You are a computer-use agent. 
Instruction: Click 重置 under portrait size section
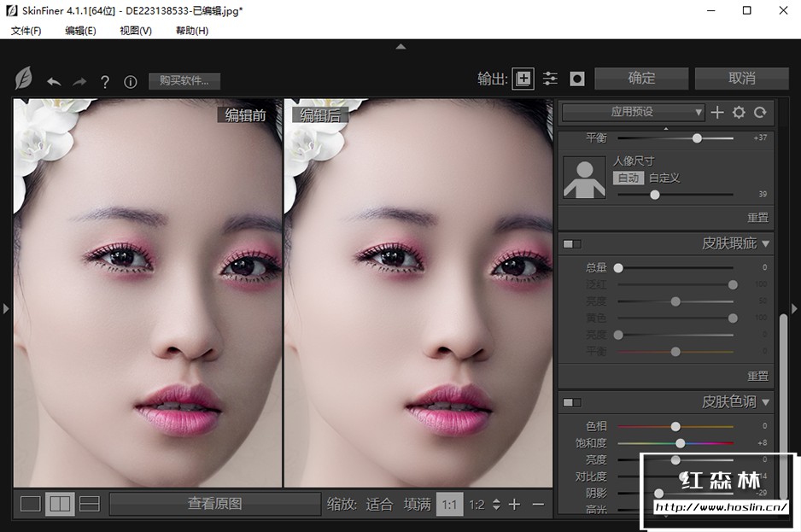point(757,218)
